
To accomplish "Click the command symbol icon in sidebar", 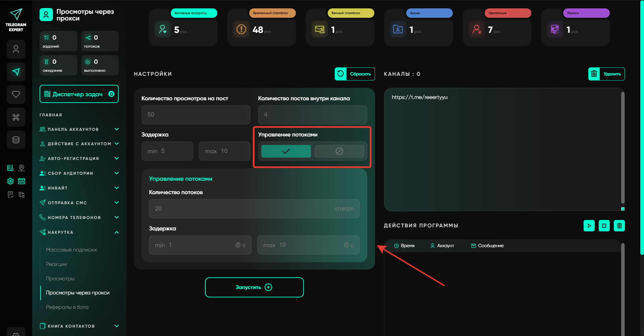I will (x=16, y=117).
